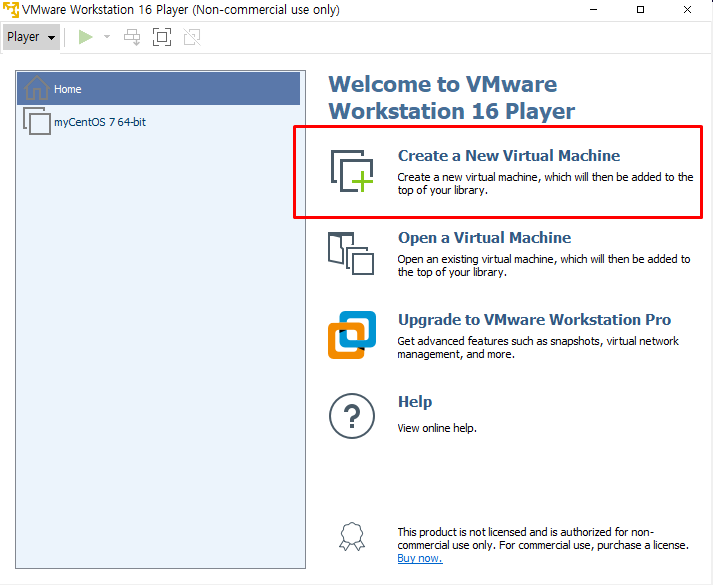Select Home in the library list

pyautogui.click(x=158, y=89)
